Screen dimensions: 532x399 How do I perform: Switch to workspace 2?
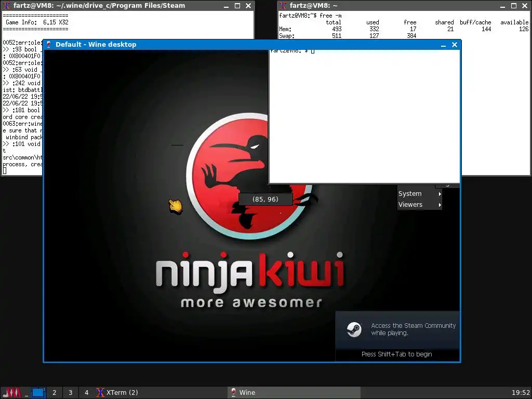(x=54, y=393)
